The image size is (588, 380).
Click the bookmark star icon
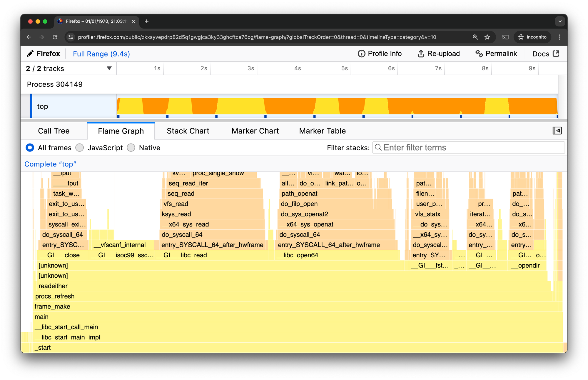487,37
